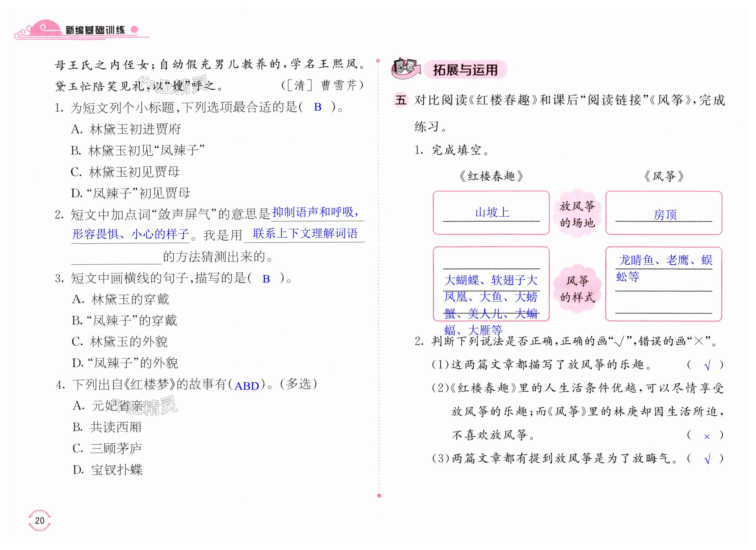Image resolution: width=756 pixels, height=550 pixels.
Task: Click the cross mark for statement (2)
Action: tap(707, 436)
